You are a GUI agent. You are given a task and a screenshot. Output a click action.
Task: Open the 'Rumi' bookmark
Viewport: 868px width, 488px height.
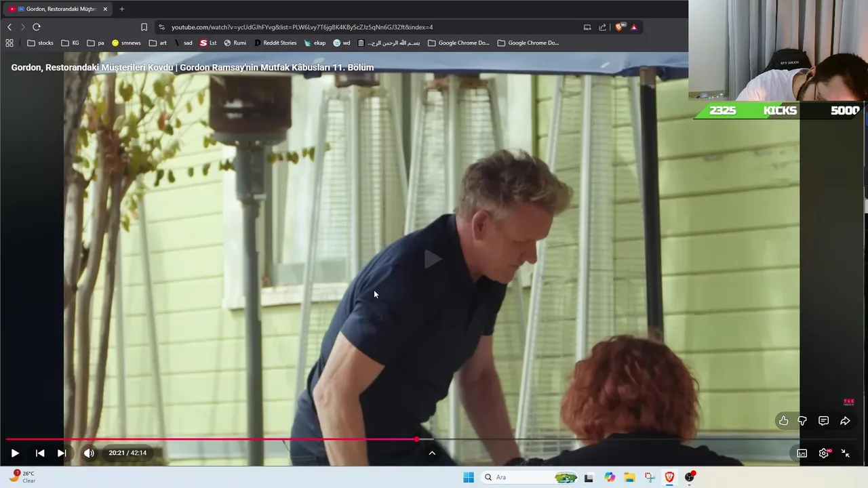[x=235, y=43]
